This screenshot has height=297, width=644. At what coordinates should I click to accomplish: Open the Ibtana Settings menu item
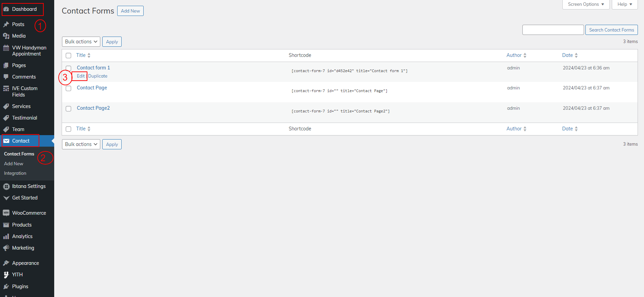click(x=29, y=186)
